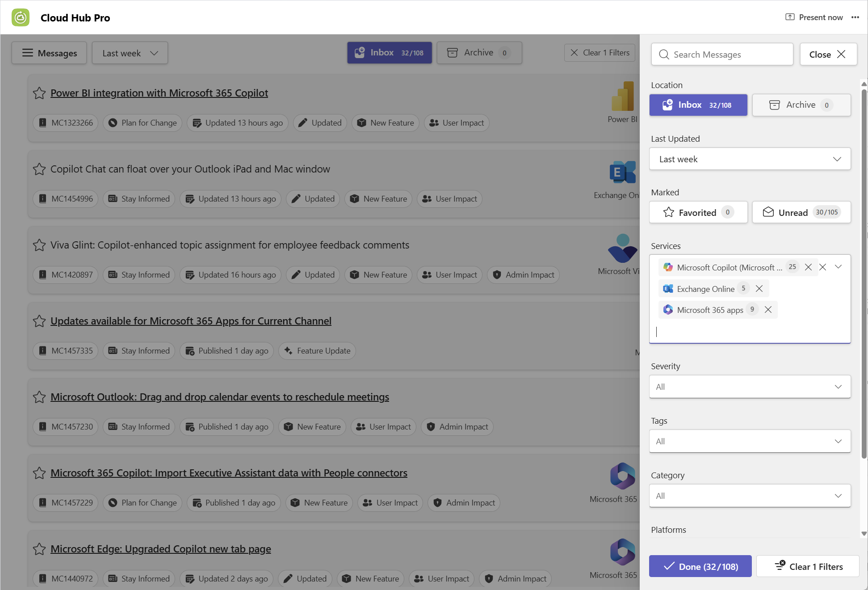Expand the Last Updated dropdown in filter panel

tap(750, 159)
